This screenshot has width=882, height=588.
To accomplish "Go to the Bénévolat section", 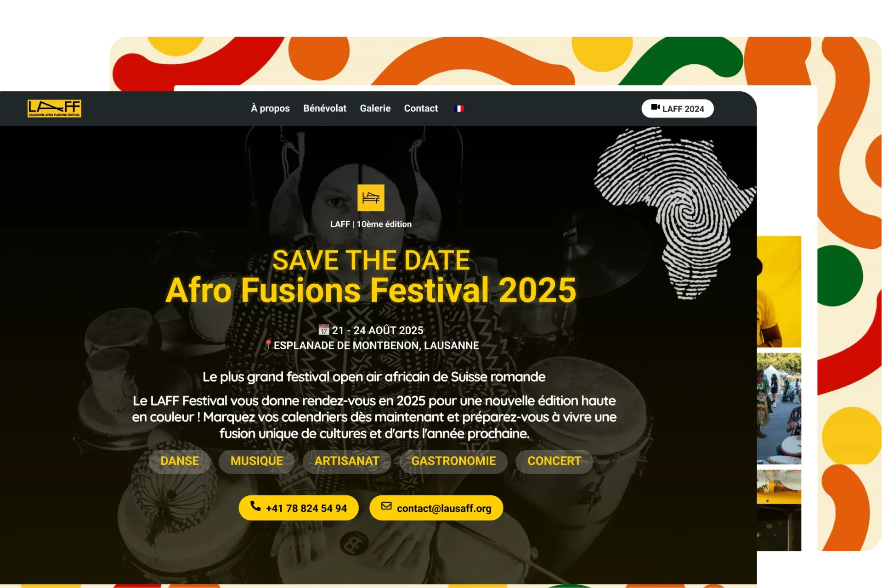I will [x=324, y=108].
